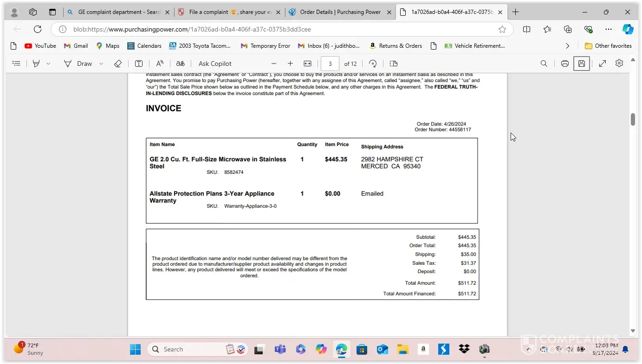
Task: Zoom in with the plus button
Action: 290,64
